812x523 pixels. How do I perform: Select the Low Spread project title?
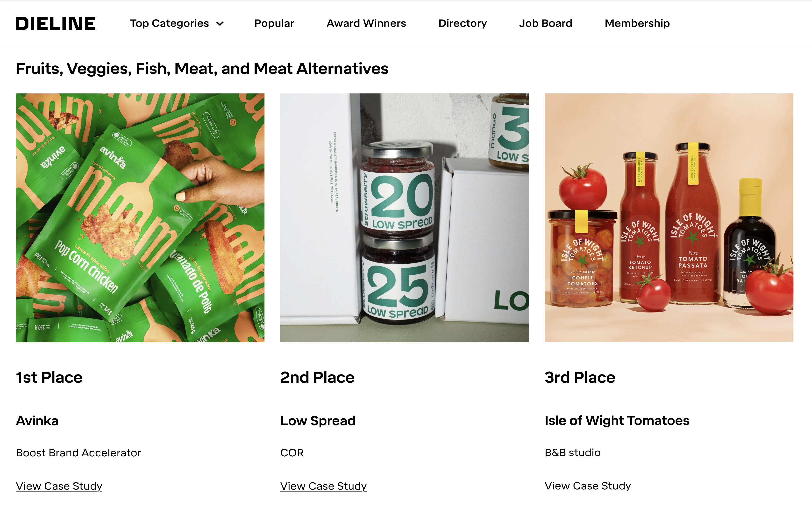(318, 421)
